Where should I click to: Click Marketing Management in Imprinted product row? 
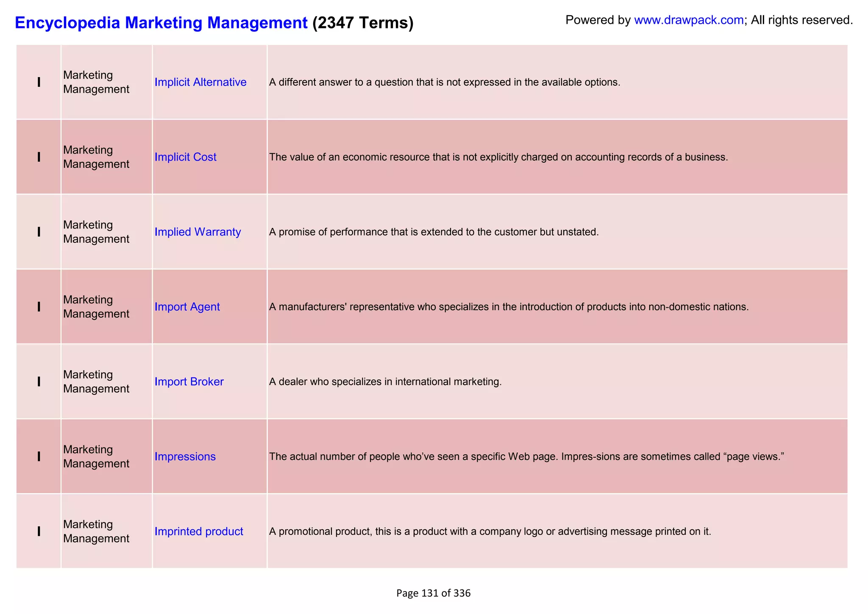click(x=96, y=531)
